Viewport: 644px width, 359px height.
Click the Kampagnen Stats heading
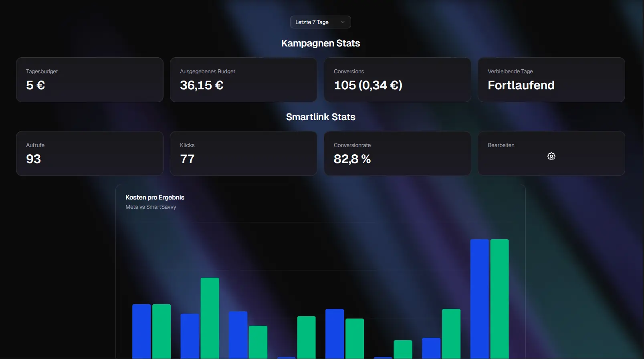pyautogui.click(x=321, y=43)
